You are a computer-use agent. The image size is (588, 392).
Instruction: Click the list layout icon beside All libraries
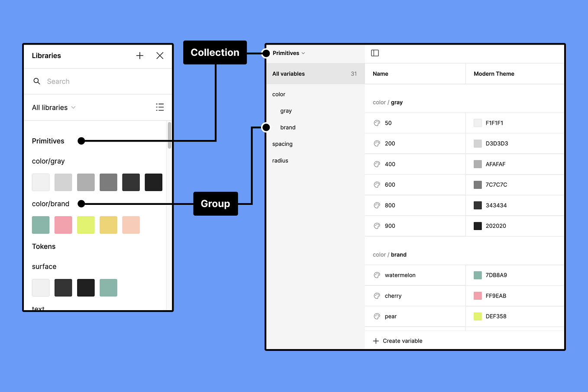point(160,107)
